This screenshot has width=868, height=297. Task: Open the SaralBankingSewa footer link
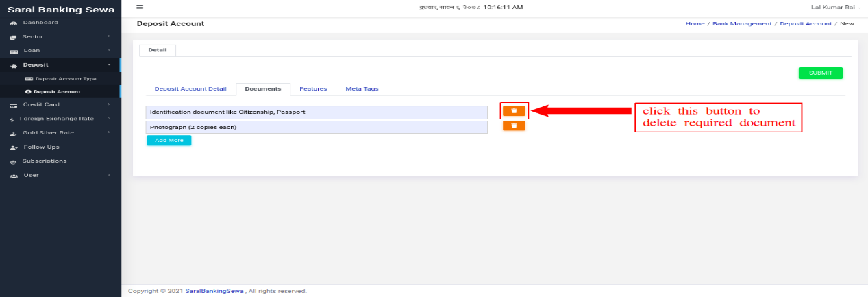coord(215,291)
